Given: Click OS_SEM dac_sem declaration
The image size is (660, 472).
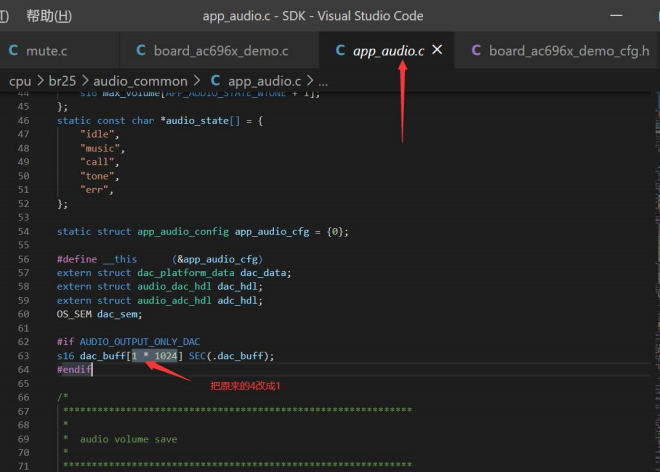Looking at the screenshot, I should pos(99,315).
